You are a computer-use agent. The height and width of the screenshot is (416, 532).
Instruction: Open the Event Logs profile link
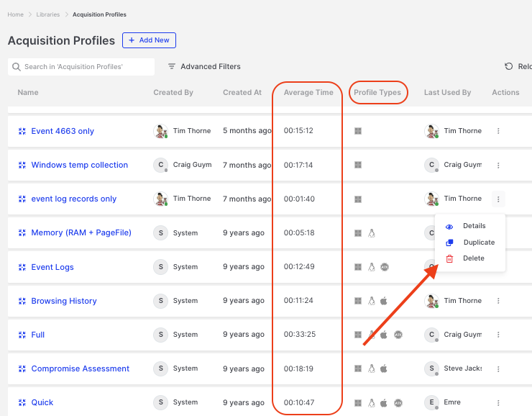coord(52,267)
